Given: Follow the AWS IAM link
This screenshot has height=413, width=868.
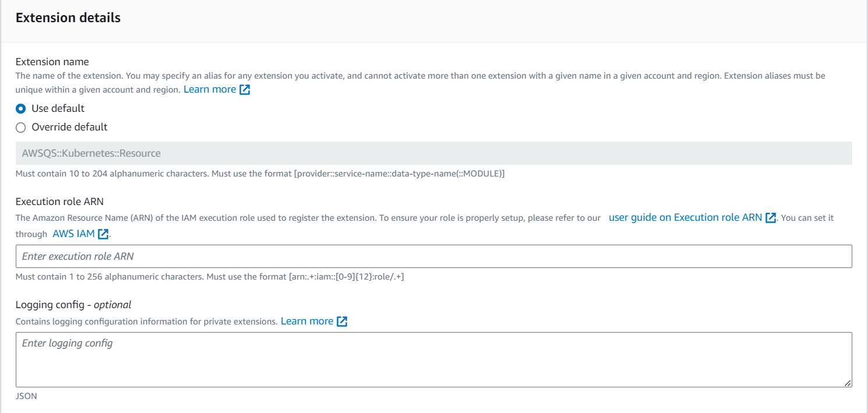Looking at the screenshot, I should [x=74, y=234].
